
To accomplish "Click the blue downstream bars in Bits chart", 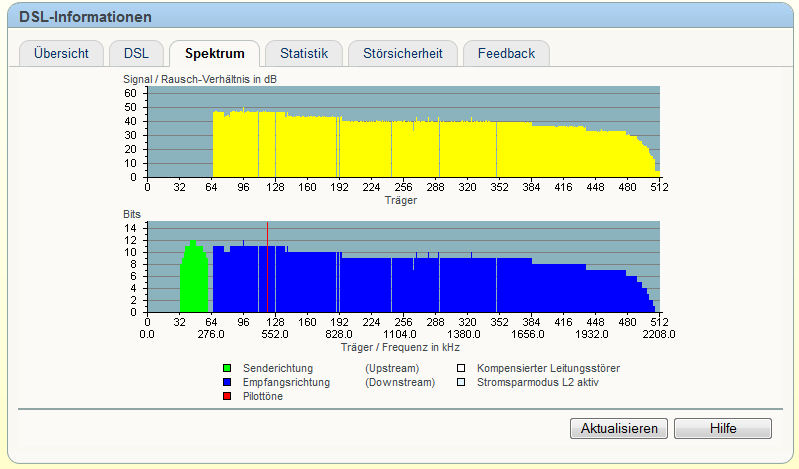I will pyautogui.click(x=400, y=285).
